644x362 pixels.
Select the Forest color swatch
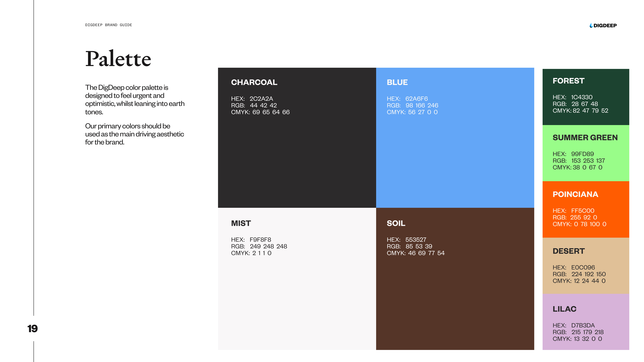[586, 97]
